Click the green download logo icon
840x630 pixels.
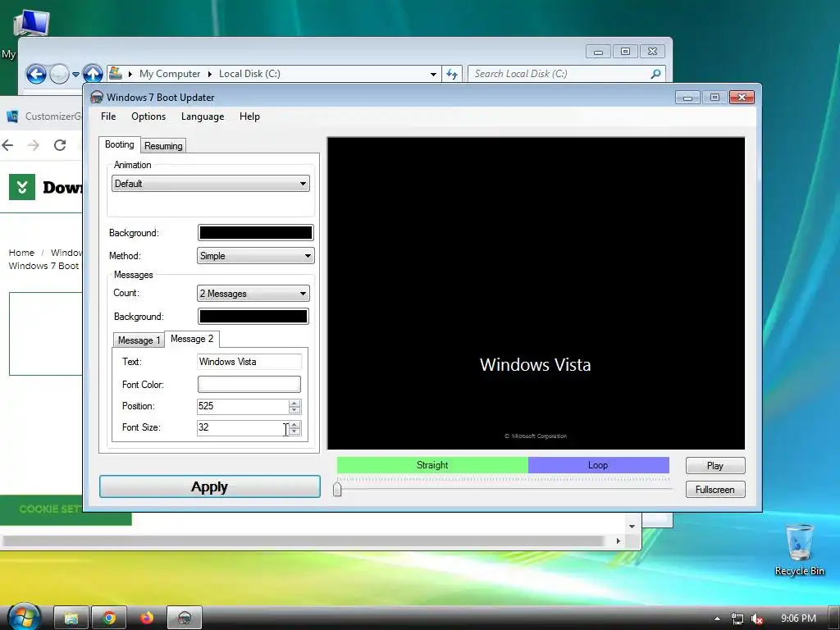22,187
